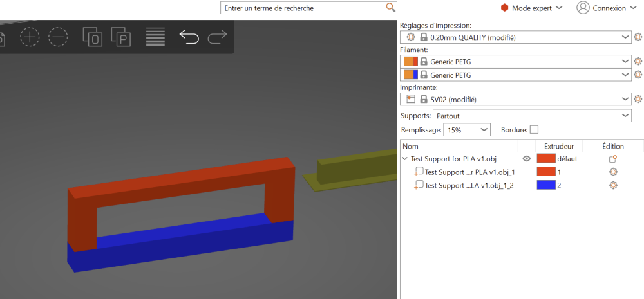Click the lock icon in the print settings field

(424, 37)
